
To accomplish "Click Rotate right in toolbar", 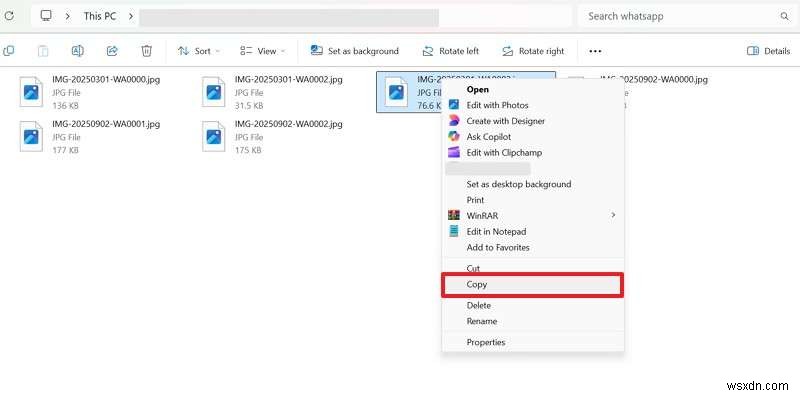I will point(533,51).
